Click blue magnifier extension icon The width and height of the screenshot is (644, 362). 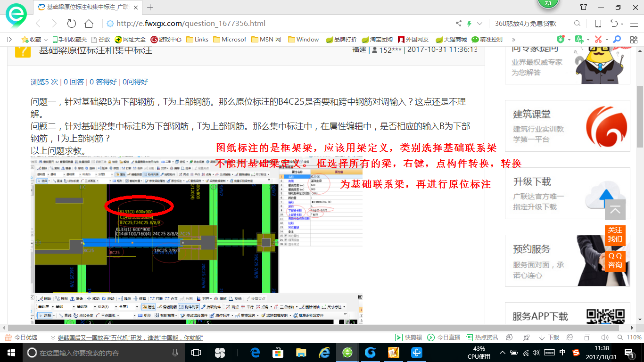tap(616, 40)
